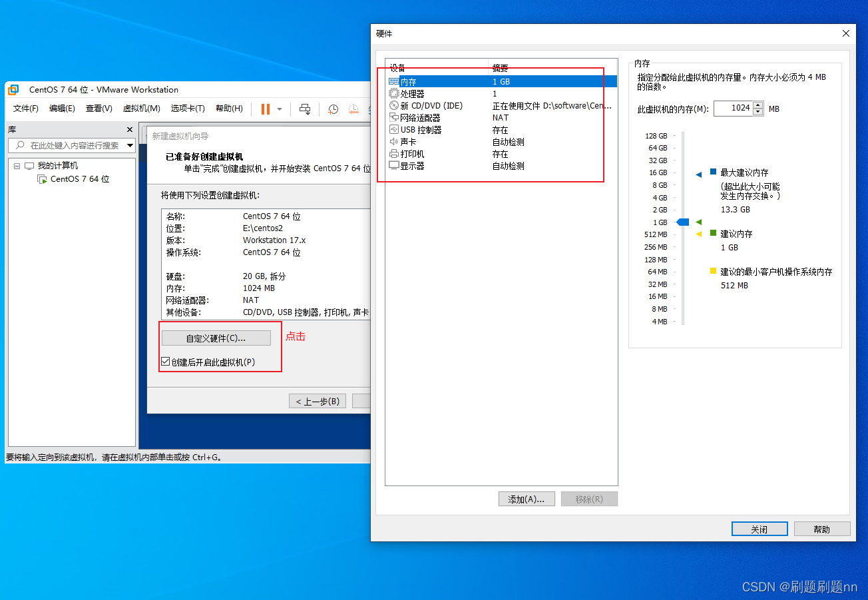Click the yellow minimum memory marker triangle
This screenshot has width=868, height=600.
pyautogui.click(x=698, y=234)
